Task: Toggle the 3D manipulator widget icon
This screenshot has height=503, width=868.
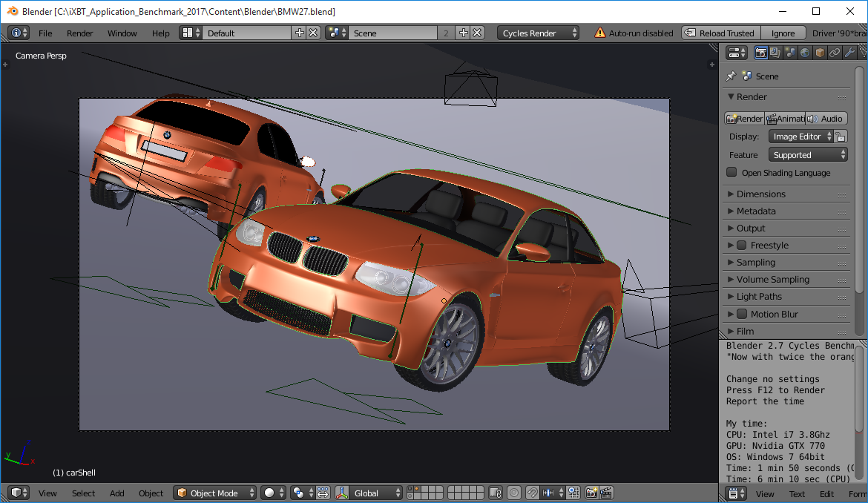Action: (342, 493)
